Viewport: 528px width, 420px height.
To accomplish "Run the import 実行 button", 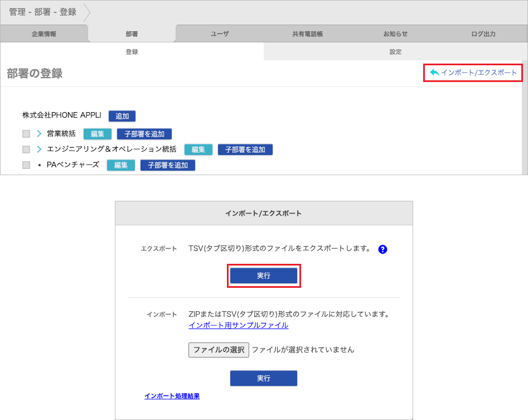I will (x=264, y=378).
